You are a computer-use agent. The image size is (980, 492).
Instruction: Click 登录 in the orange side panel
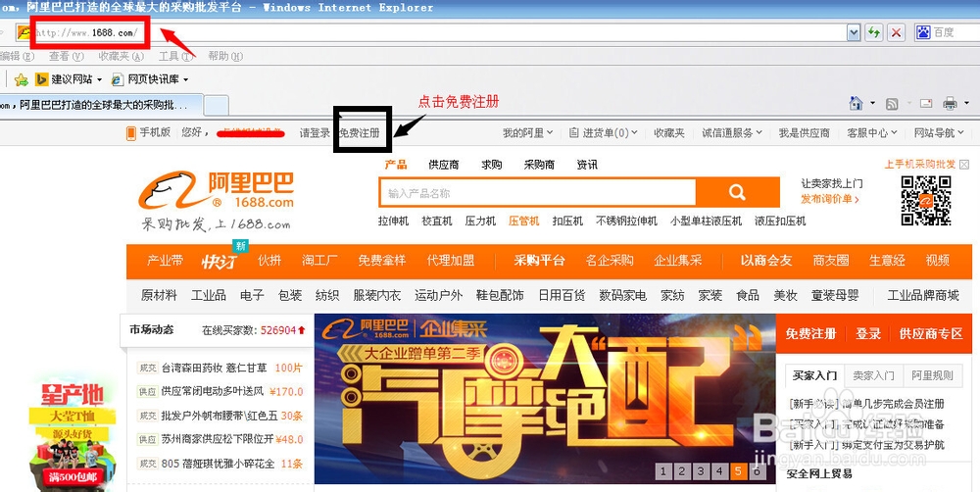click(868, 334)
